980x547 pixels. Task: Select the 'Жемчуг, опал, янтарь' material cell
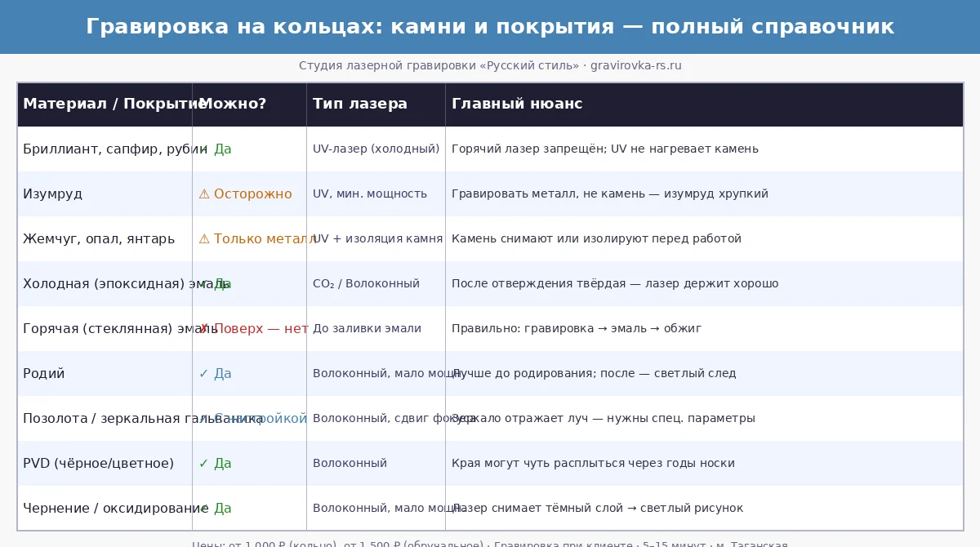105,239
